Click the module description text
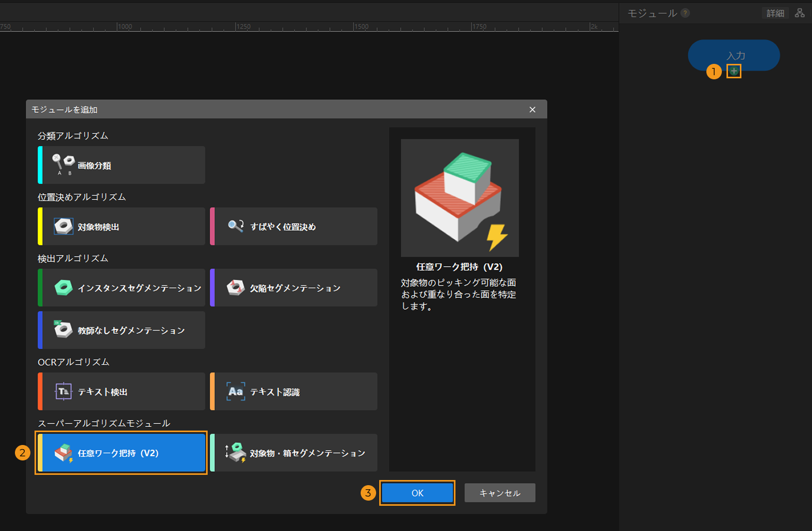The height and width of the screenshot is (531, 812). click(x=459, y=294)
